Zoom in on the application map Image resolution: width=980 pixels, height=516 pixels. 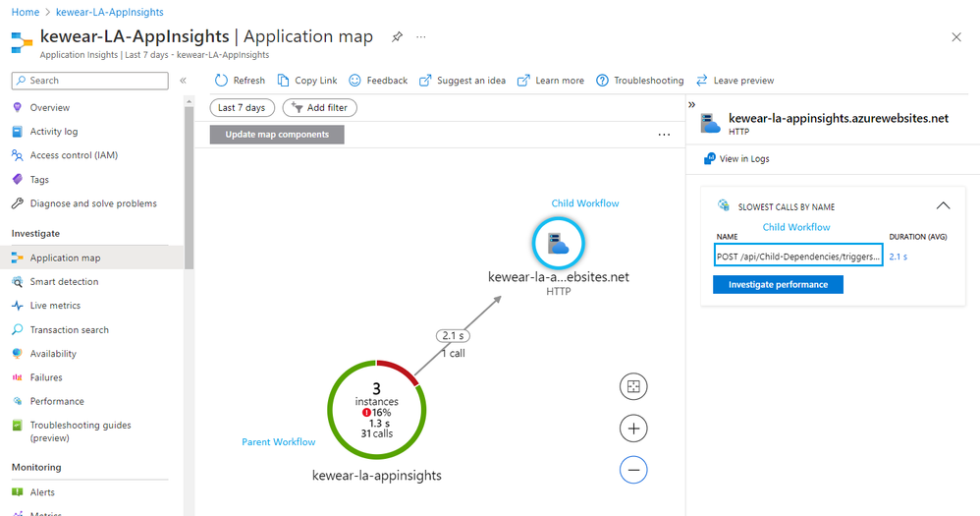pos(633,429)
